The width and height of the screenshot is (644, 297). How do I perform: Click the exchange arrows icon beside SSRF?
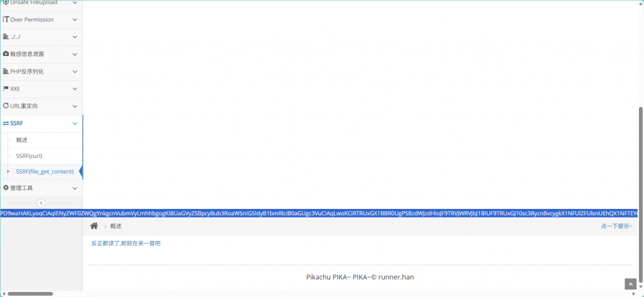tap(6, 123)
